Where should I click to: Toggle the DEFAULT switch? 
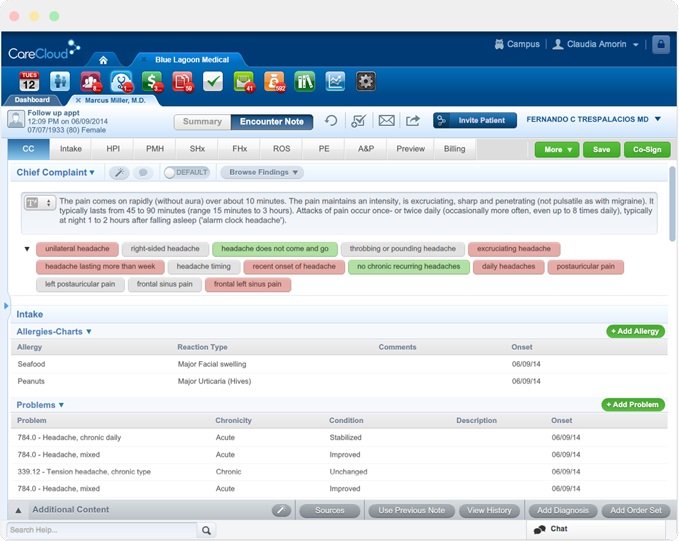(x=186, y=173)
